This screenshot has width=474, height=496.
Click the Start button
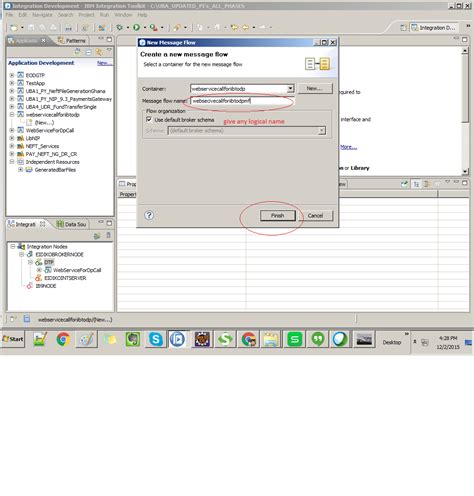(13, 339)
